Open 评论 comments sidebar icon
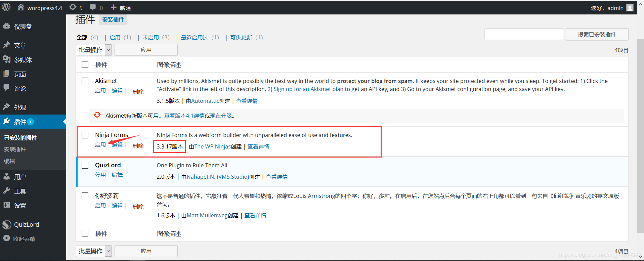Viewport: 644px width, 261px height. click(x=6, y=88)
